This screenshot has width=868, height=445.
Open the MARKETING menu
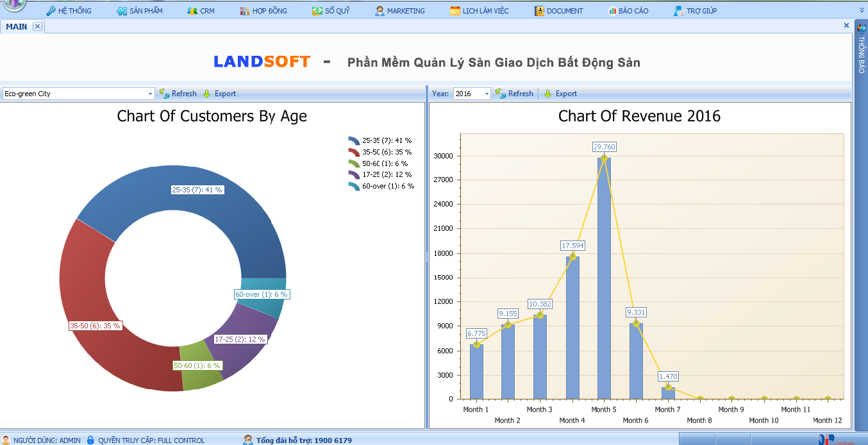tap(399, 11)
